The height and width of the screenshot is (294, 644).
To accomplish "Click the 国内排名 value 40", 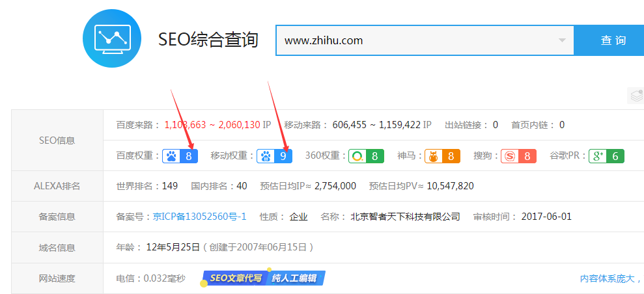I will 242,186.
